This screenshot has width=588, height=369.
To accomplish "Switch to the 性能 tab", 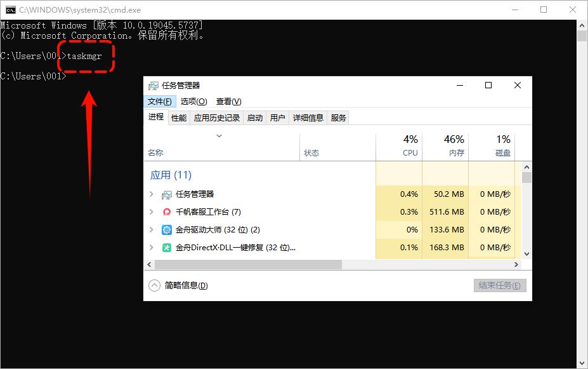I will [179, 118].
